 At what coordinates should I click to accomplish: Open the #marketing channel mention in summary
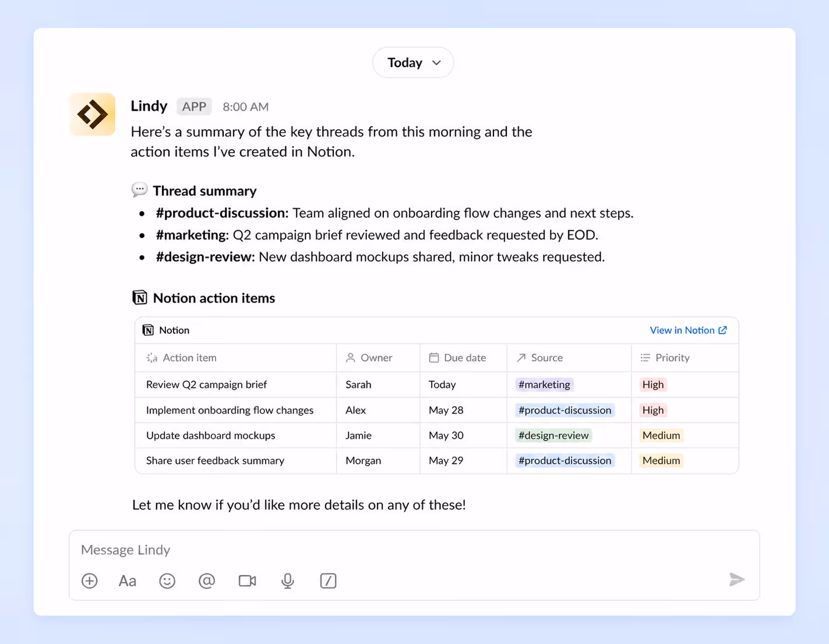[192, 235]
